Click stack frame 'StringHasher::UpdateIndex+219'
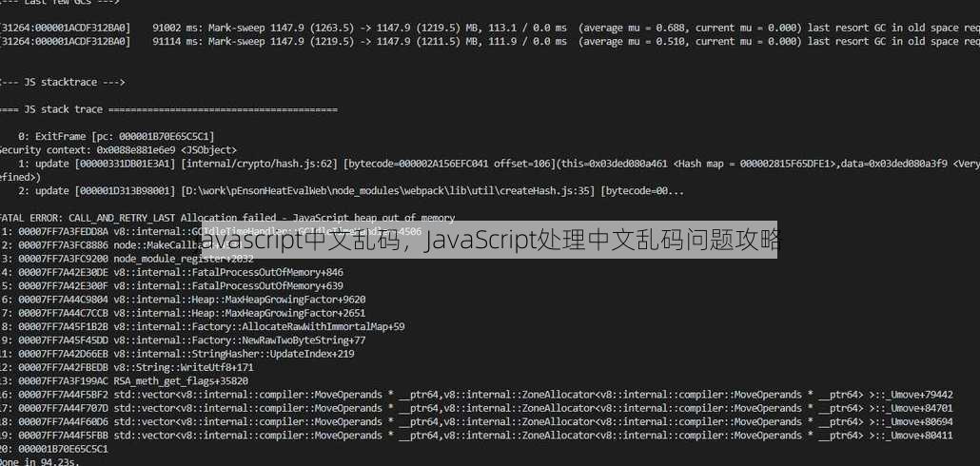This screenshot has width=980, height=466. 234,354
